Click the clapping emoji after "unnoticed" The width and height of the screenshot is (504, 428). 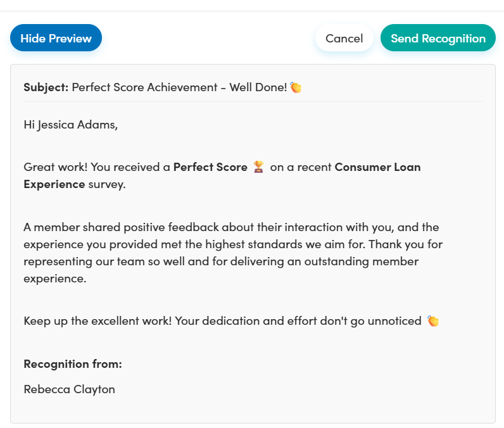[x=433, y=321]
